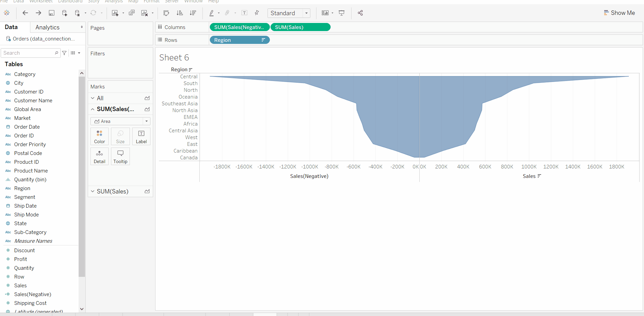Expand the SUM(Sales) marks card
Image resolution: width=644 pixels, height=316 pixels.
93,191
